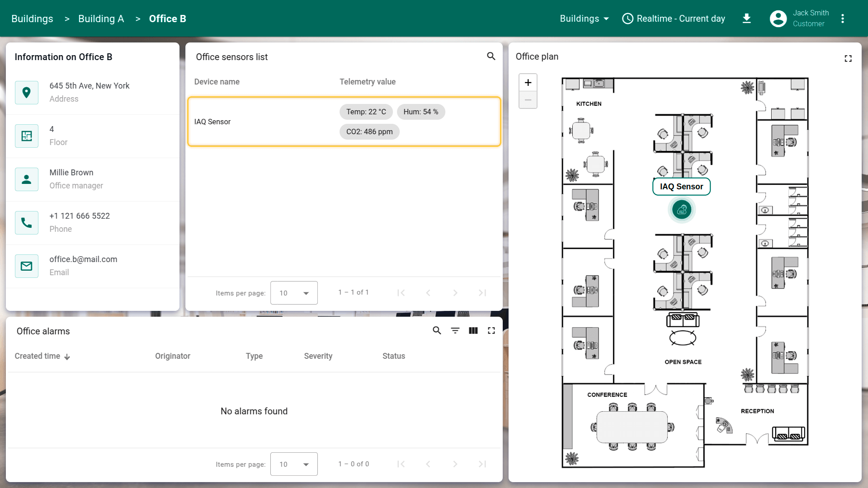The width and height of the screenshot is (868, 488).
Task: Click IAQ Sensor marker on floor plan
Action: point(682,210)
